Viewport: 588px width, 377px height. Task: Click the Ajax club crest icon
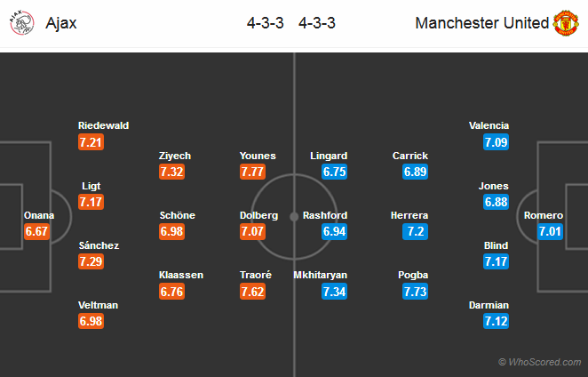click(21, 23)
